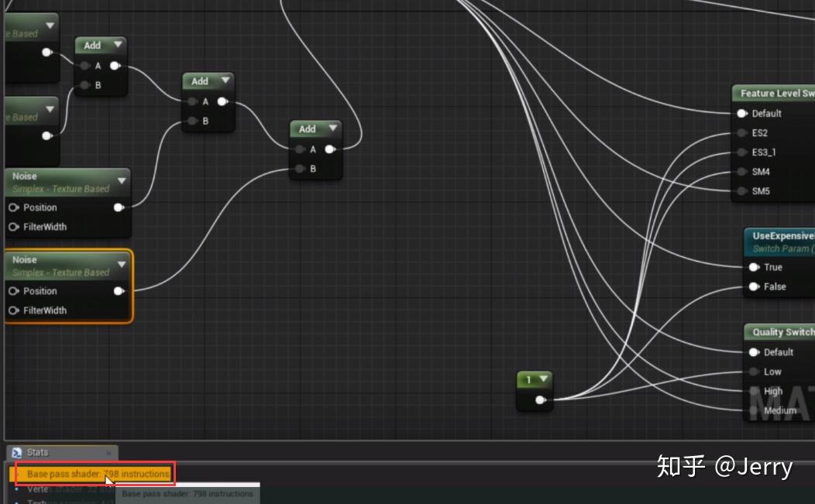Click the SM5 input pin on Feature Level Switch
This screenshot has height=504, width=815.
pyautogui.click(x=741, y=191)
